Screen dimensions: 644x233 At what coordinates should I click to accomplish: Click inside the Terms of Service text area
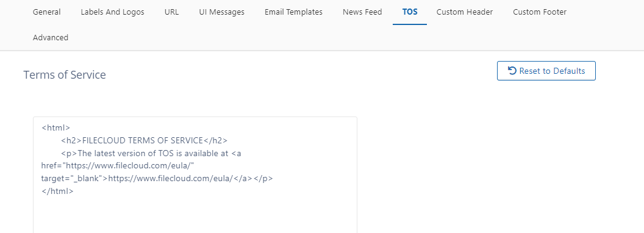coord(195,174)
